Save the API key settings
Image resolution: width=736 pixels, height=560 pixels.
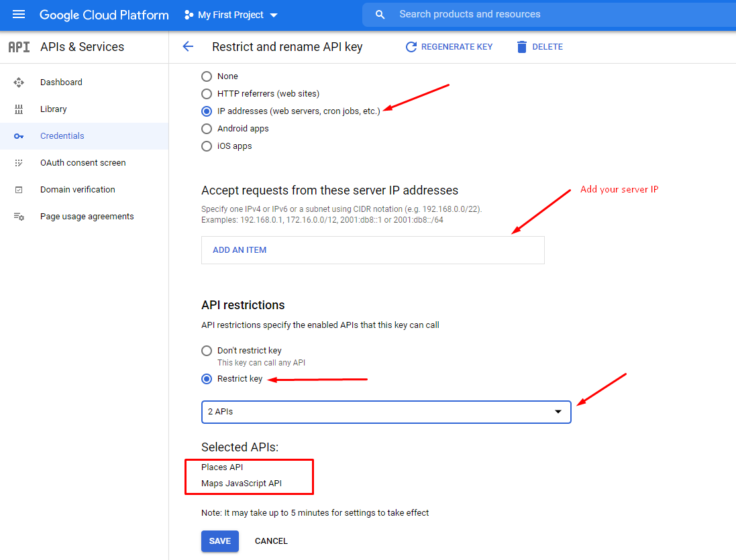click(219, 541)
